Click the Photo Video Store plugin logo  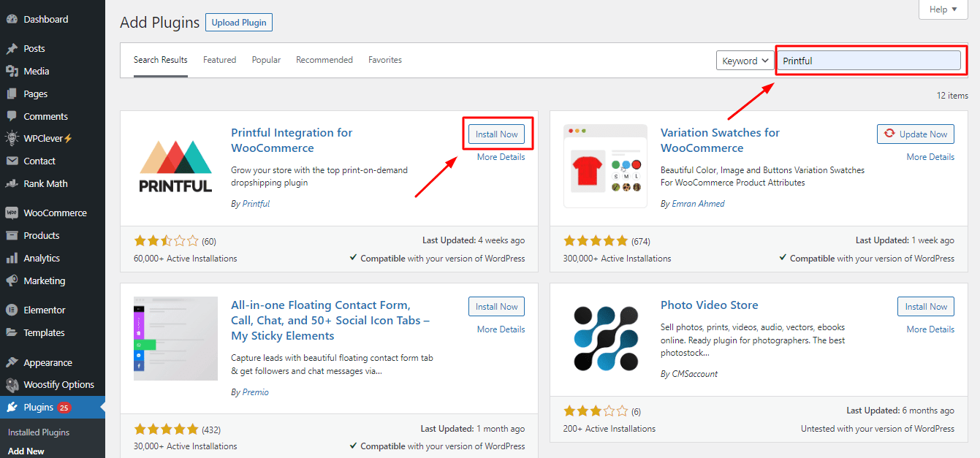[x=605, y=338]
